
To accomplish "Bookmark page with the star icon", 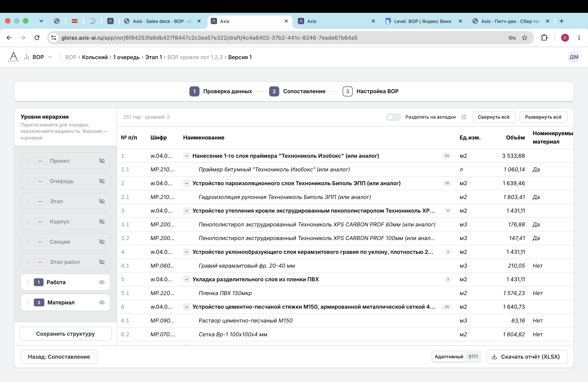I will (x=524, y=38).
